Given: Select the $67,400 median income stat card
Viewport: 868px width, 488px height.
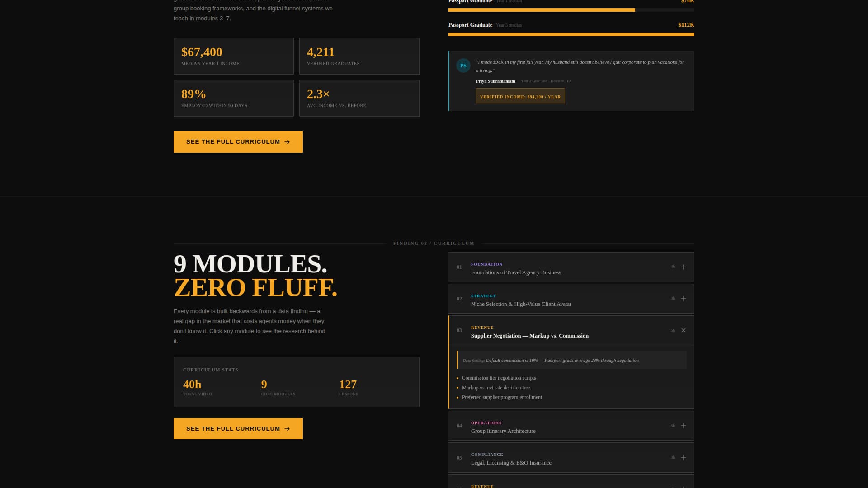Looking at the screenshot, I should pos(234,56).
